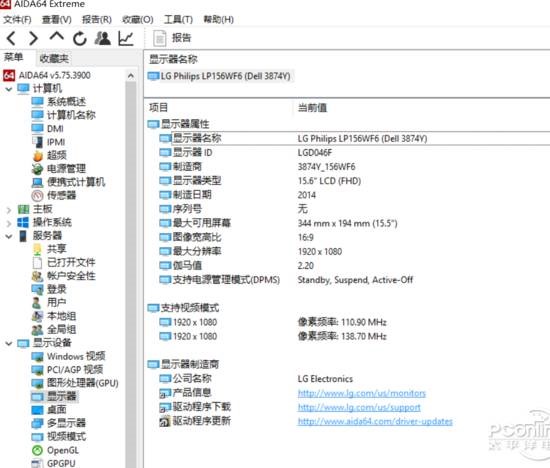
Task: Select PCI/AGP 视频 in the tree
Action: pos(67,370)
